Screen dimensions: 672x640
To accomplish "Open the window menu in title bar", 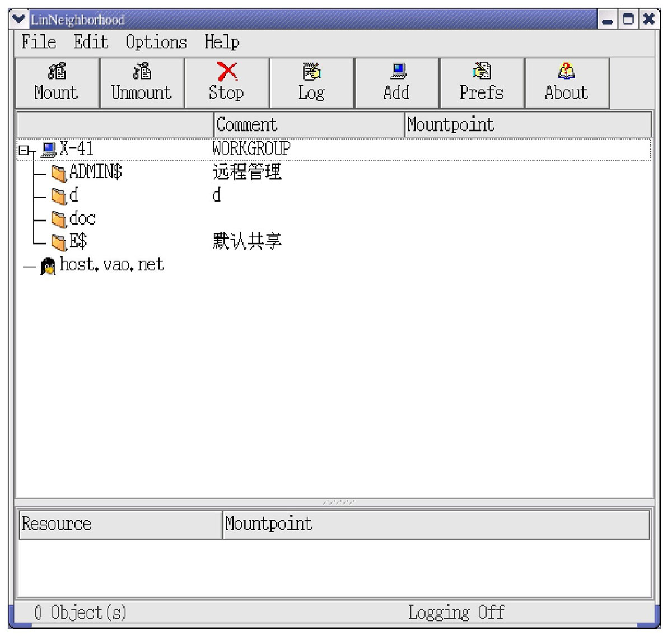I will 18,19.
